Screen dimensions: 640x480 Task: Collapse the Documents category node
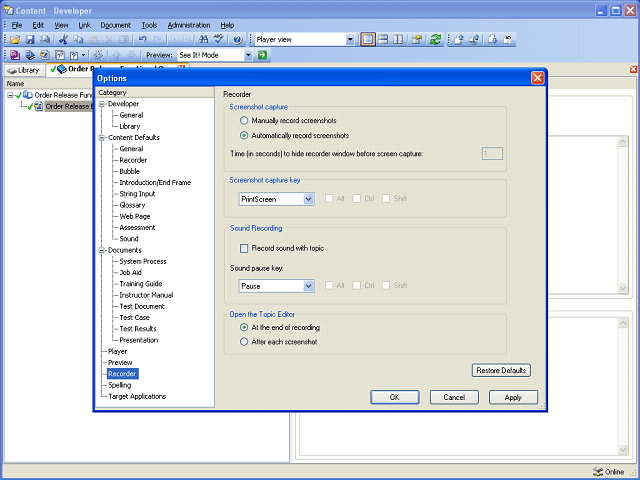pyautogui.click(x=102, y=250)
